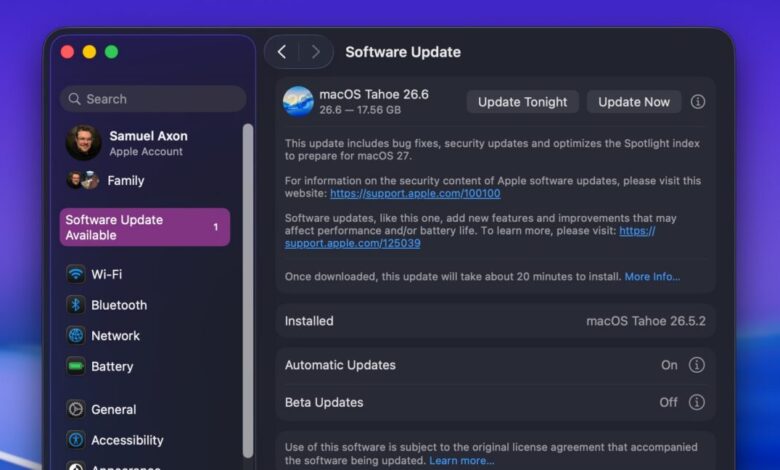Click the Learn more… license link
Screen dimensions: 780x470
tap(462, 461)
